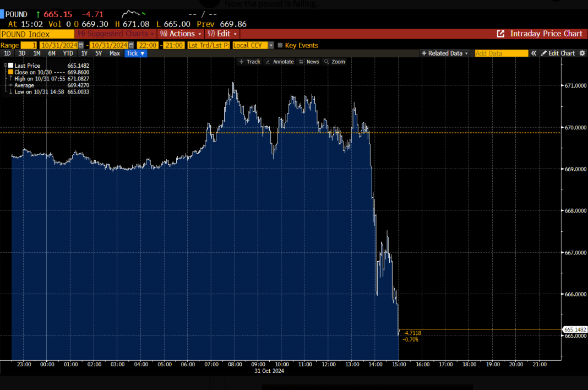Click the POUND Index ticker field
588x390 pixels.
pos(37,34)
